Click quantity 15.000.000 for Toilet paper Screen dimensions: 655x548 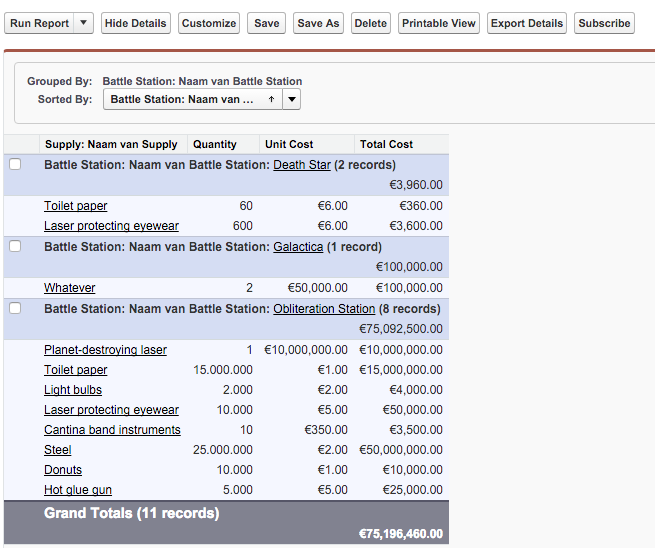[x=223, y=370]
